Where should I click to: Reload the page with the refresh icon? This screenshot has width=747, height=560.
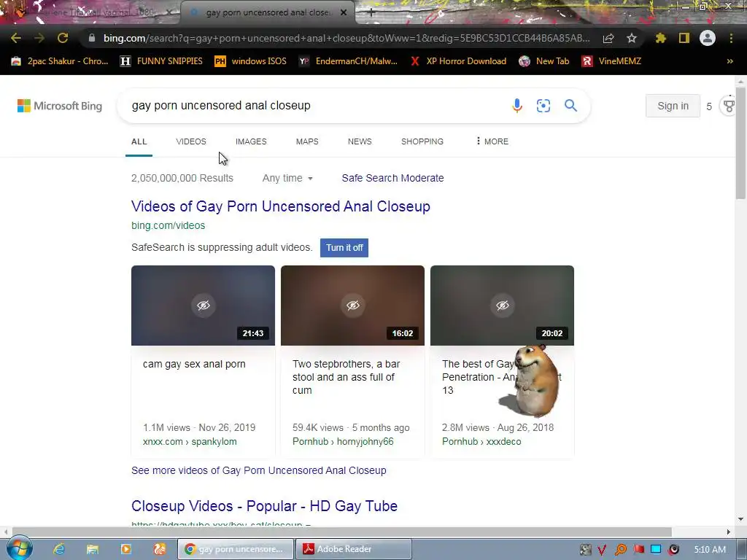[x=63, y=38]
